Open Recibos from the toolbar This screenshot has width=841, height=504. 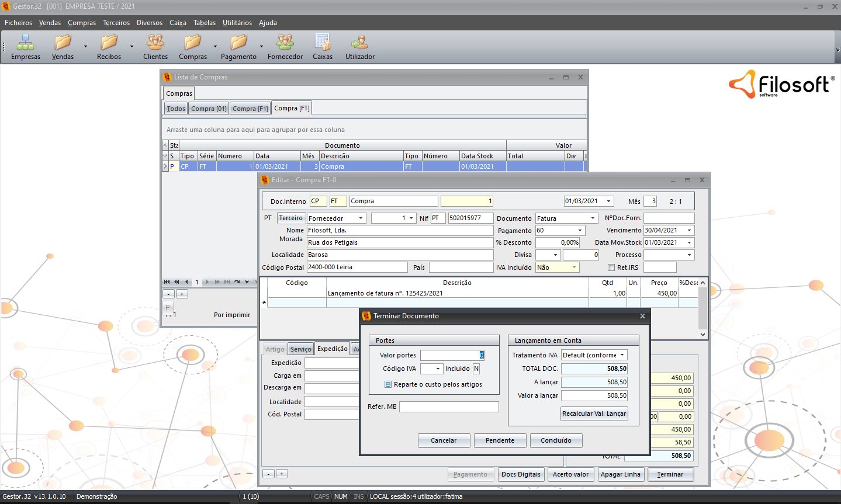[x=109, y=47]
